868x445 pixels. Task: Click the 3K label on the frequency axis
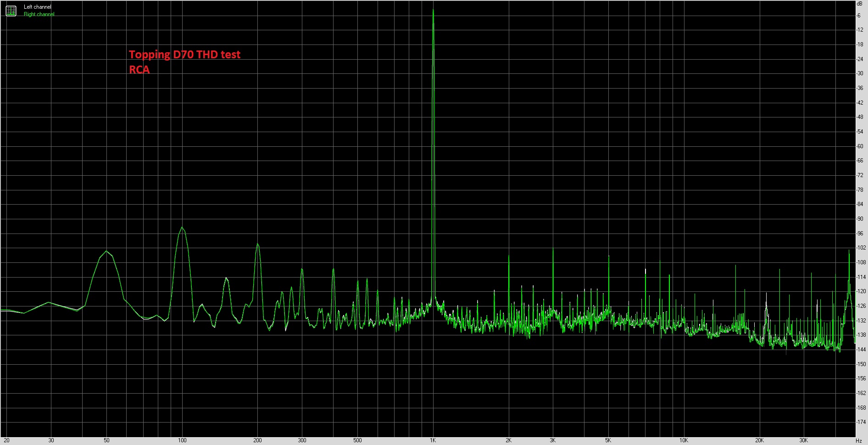(x=552, y=440)
